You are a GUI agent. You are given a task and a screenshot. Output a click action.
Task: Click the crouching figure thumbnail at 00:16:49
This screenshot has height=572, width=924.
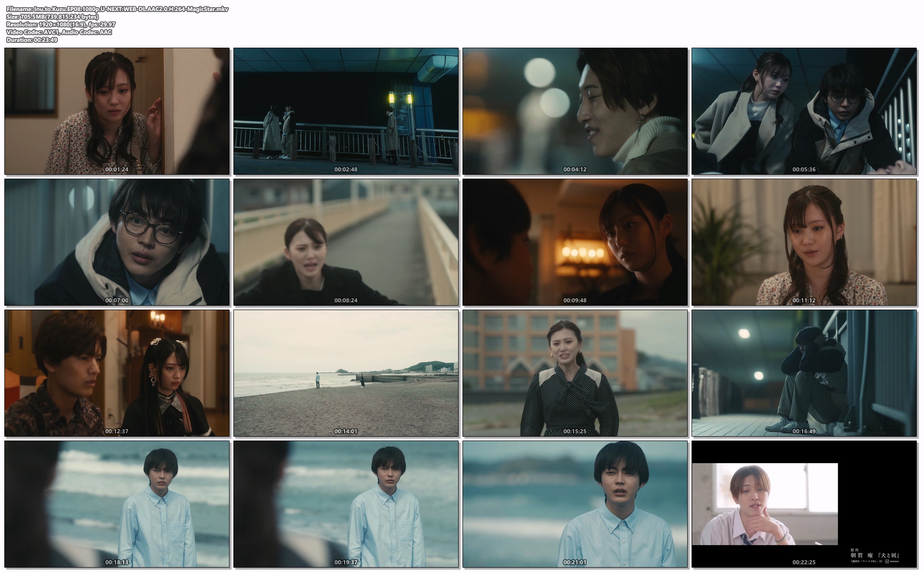[x=804, y=373]
